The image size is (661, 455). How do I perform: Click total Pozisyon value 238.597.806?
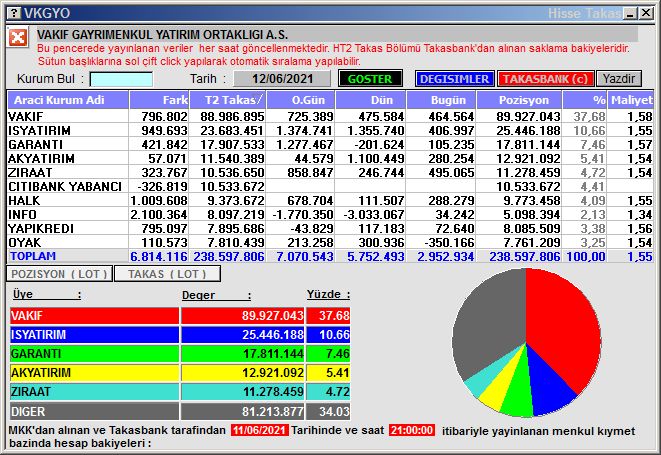525,256
